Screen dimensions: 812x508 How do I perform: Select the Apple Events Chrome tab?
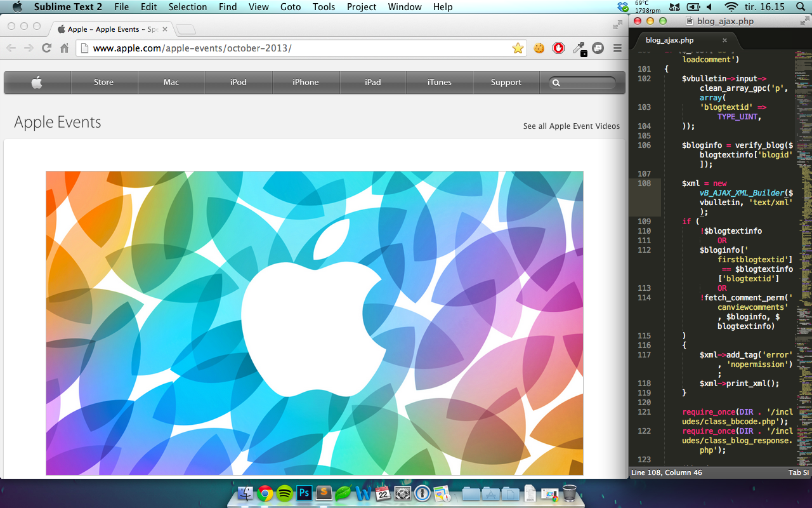112,29
